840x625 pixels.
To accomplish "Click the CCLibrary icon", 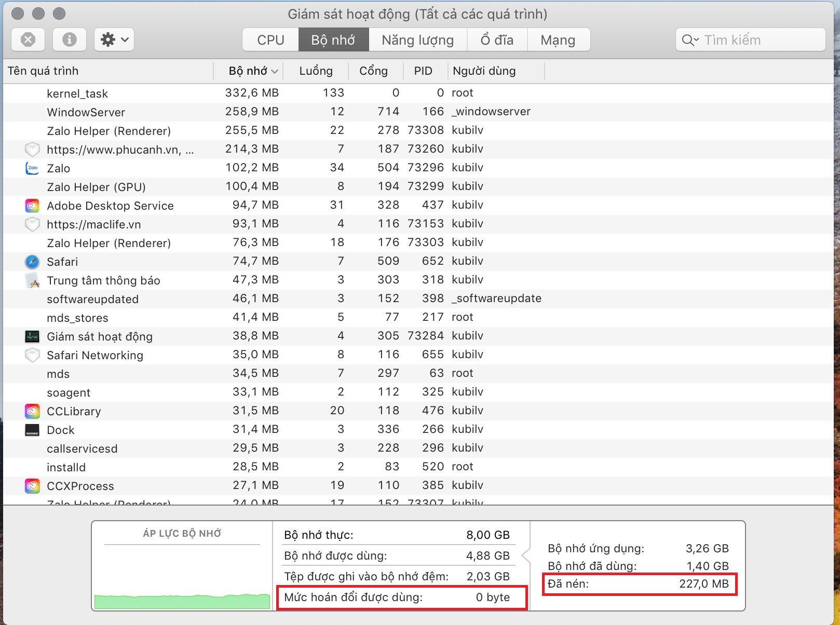I will tap(32, 411).
